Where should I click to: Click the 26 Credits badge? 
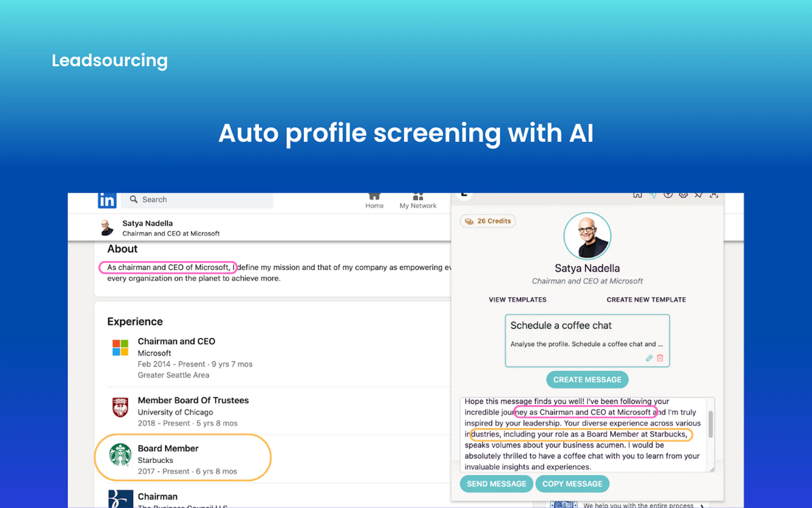click(488, 221)
